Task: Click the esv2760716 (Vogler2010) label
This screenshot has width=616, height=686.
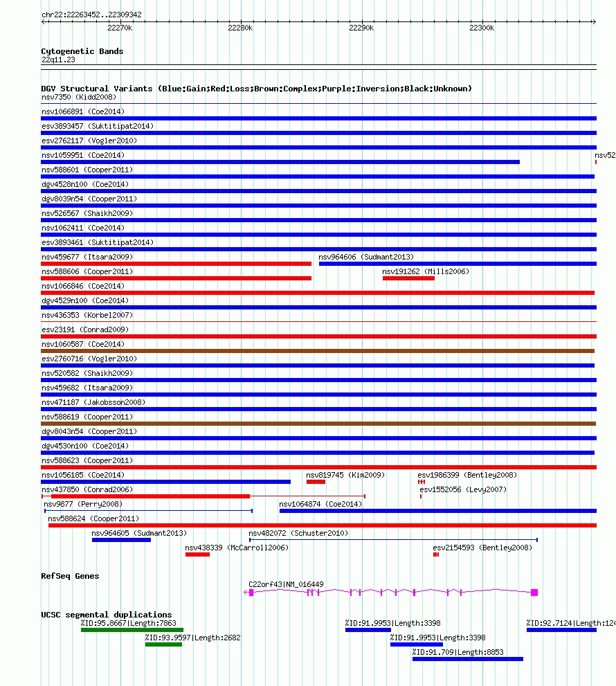Action: pos(89,359)
